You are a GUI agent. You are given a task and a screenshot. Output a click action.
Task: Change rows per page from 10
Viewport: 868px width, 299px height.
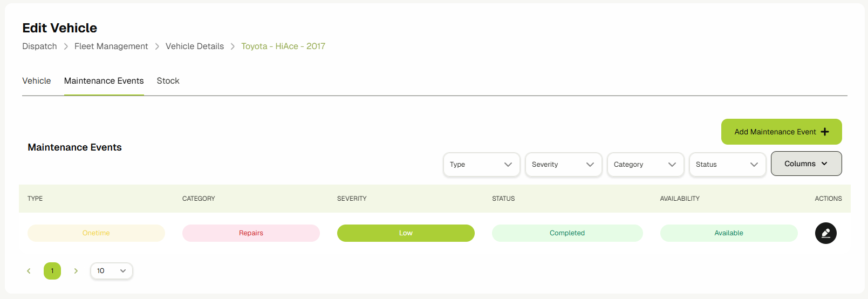coord(112,271)
